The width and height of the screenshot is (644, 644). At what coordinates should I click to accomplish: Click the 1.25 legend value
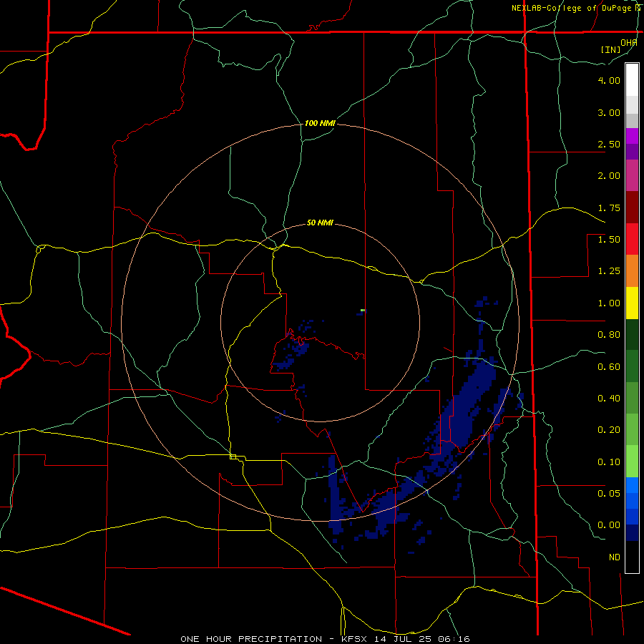click(x=609, y=271)
